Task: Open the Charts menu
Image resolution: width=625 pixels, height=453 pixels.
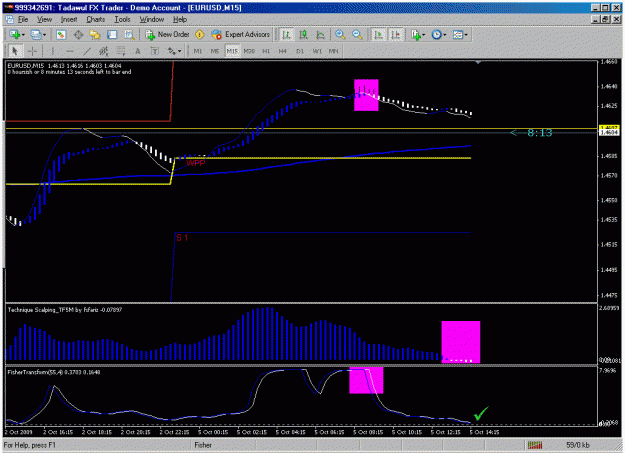Action: pos(96,20)
